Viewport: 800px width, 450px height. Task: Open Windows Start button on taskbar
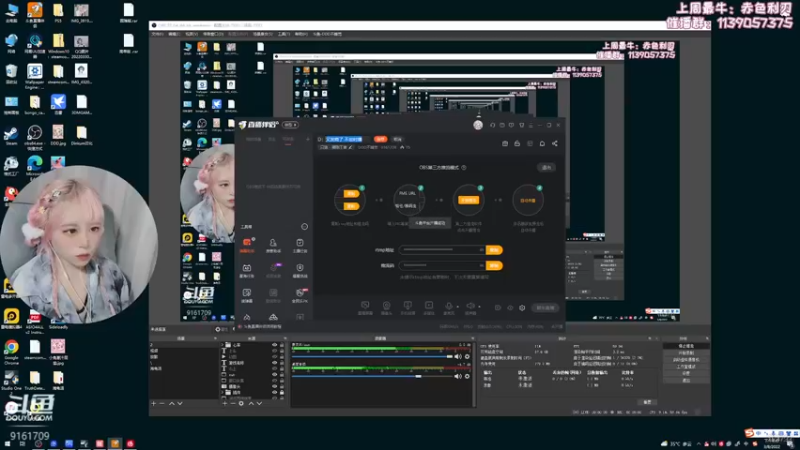[x=7, y=444]
